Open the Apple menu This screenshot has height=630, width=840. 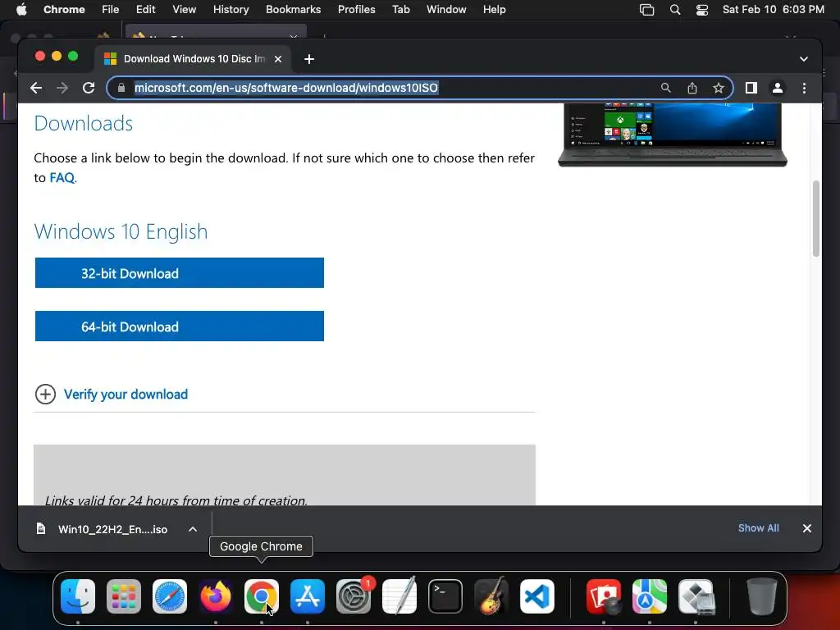[21, 10]
